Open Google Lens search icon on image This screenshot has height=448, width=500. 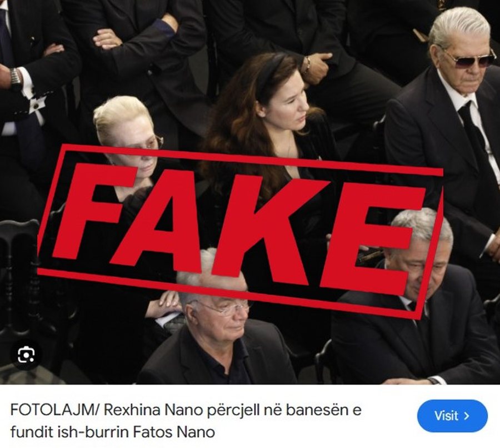click(26, 355)
